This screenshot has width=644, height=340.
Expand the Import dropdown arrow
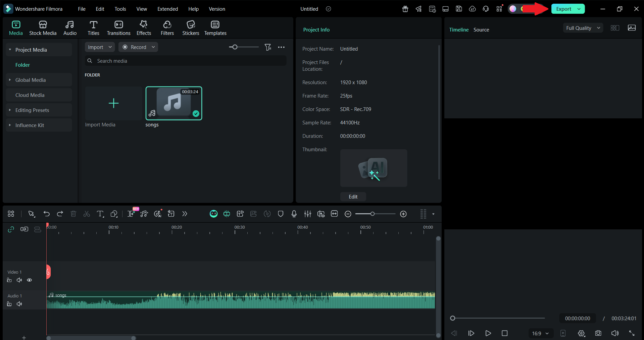[110, 47]
